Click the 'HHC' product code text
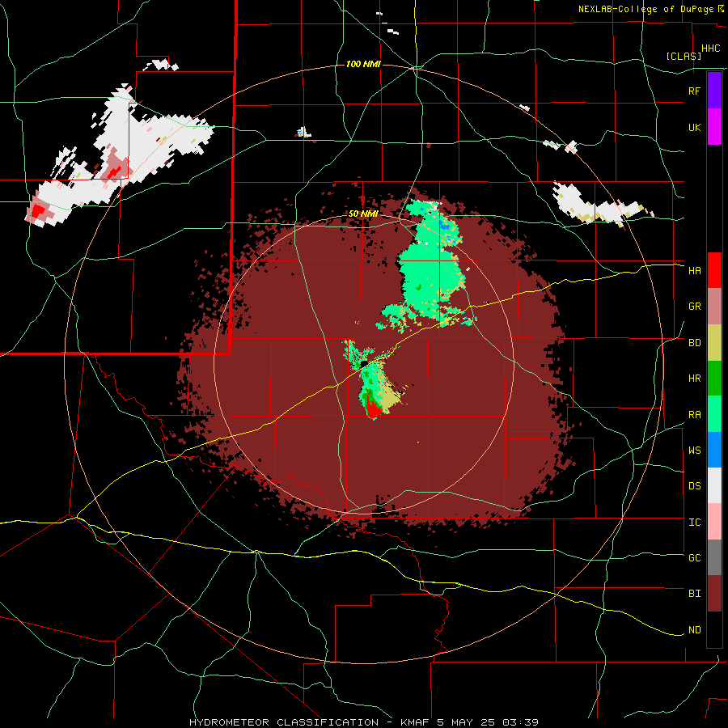The height and width of the screenshot is (728, 728). (x=710, y=49)
